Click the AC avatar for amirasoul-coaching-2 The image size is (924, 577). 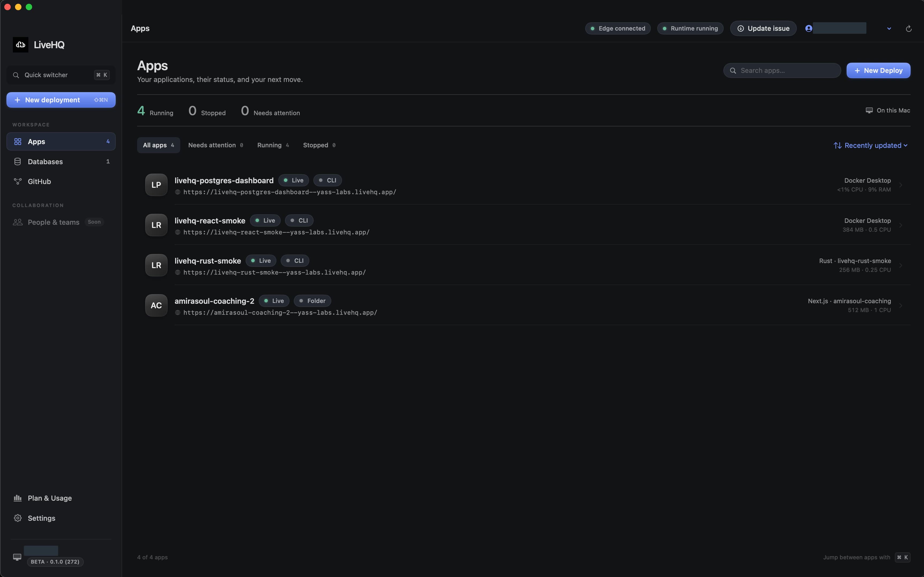(156, 305)
